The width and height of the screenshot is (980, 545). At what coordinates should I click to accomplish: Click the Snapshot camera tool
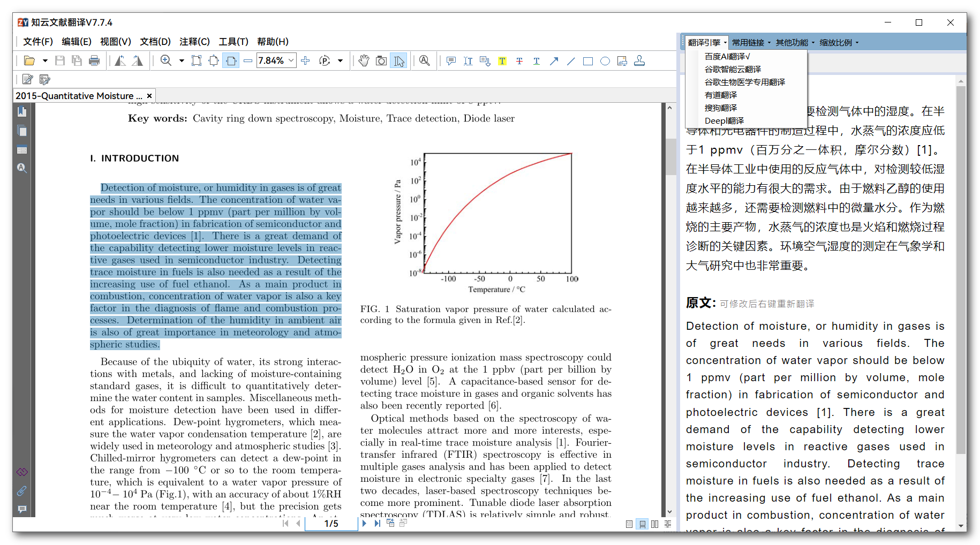click(381, 61)
